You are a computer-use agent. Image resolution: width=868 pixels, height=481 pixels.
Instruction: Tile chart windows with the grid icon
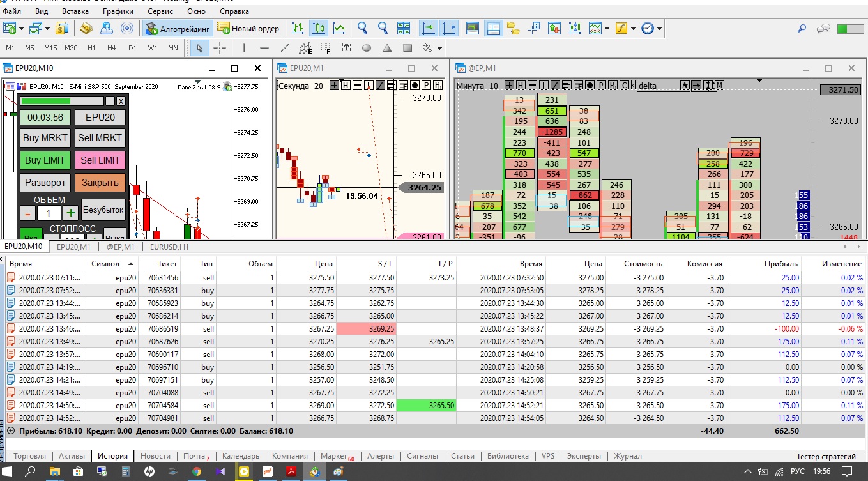click(403, 28)
